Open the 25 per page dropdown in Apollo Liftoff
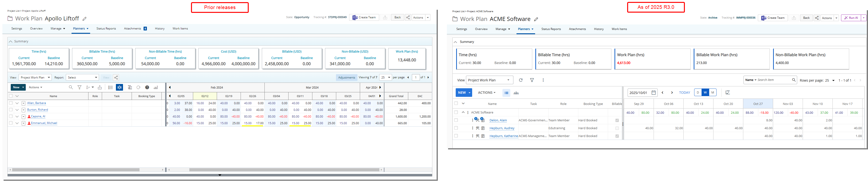The height and width of the screenshot is (182, 868). (385, 77)
